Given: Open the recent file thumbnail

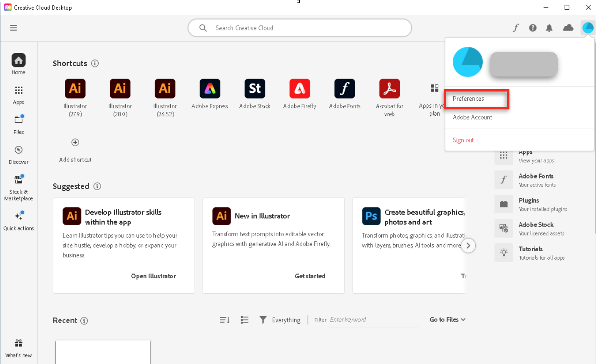Looking at the screenshot, I should (x=103, y=352).
